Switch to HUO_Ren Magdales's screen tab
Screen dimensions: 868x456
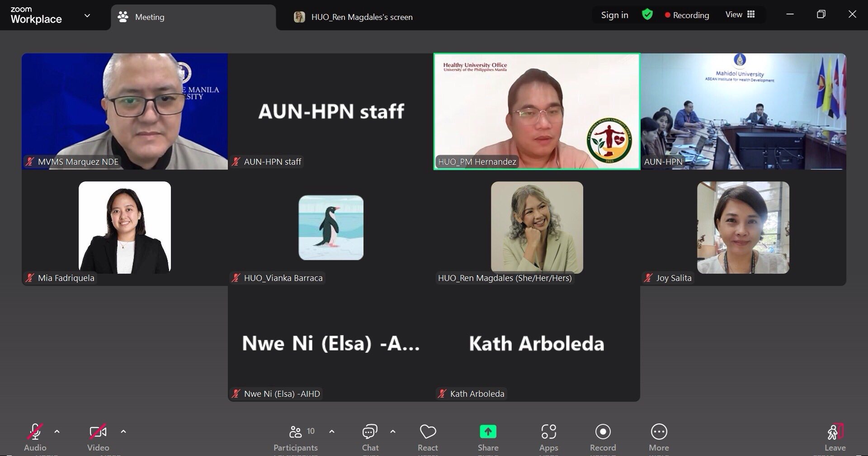pyautogui.click(x=354, y=17)
